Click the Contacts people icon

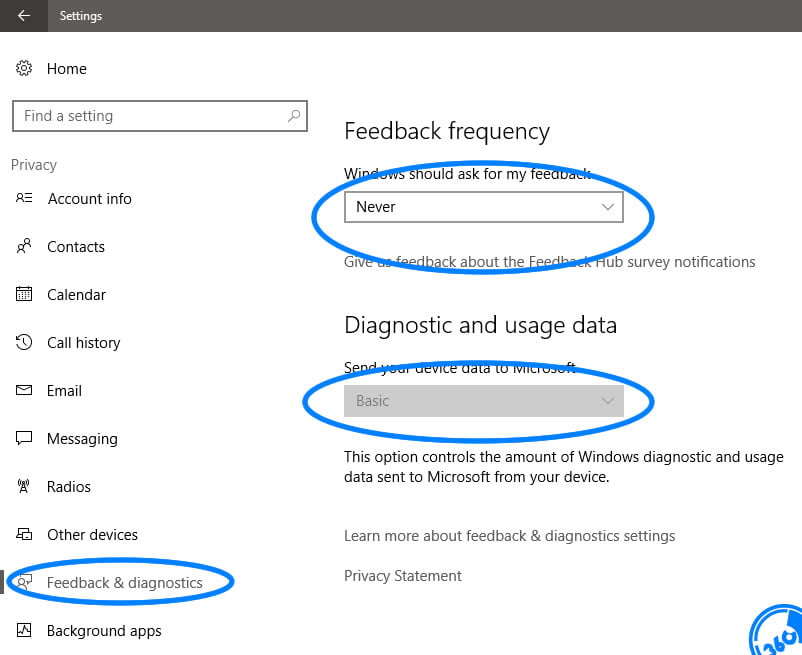(x=24, y=246)
